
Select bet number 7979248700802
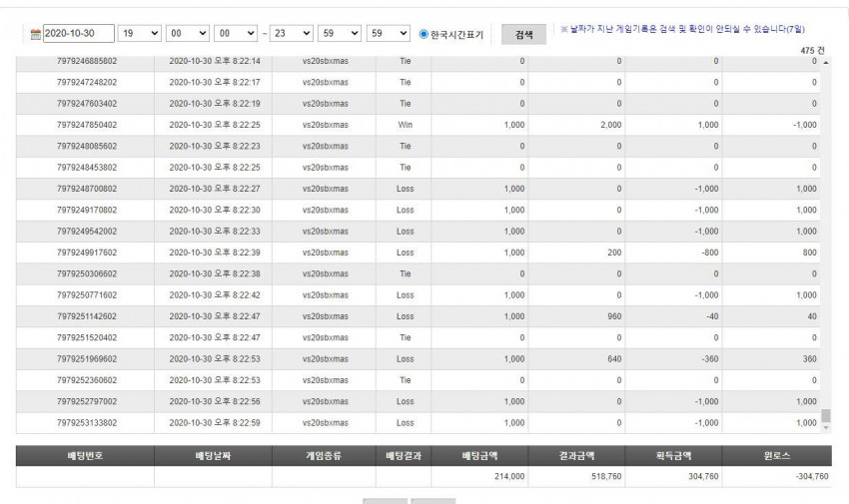pyautogui.click(x=87, y=189)
